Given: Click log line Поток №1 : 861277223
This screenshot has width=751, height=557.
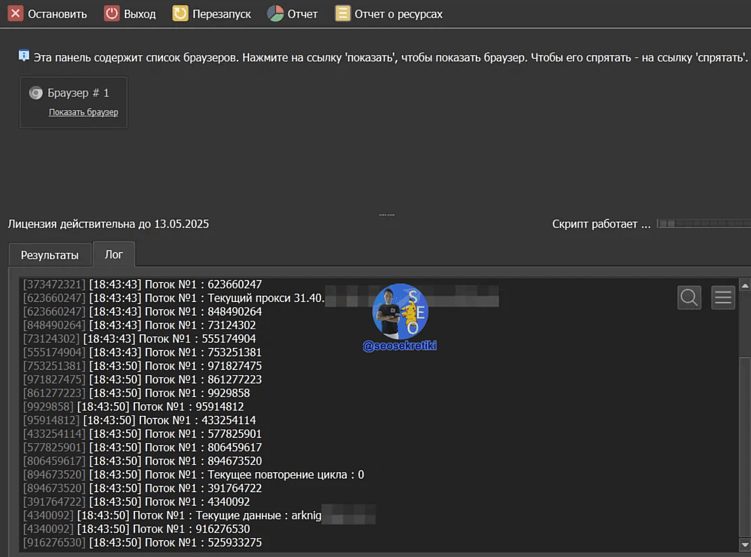Looking at the screenshot, I should (142, 380).
